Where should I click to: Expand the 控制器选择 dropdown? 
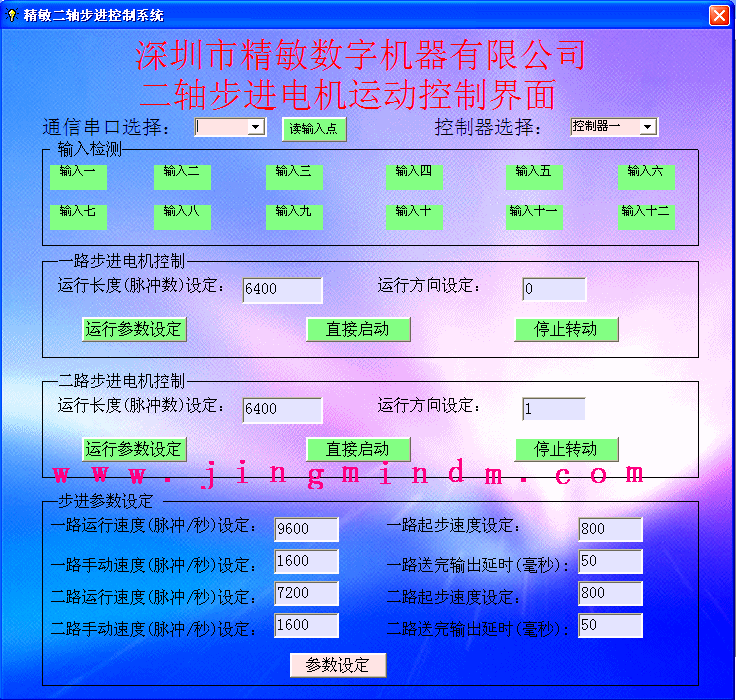point(647,127)
